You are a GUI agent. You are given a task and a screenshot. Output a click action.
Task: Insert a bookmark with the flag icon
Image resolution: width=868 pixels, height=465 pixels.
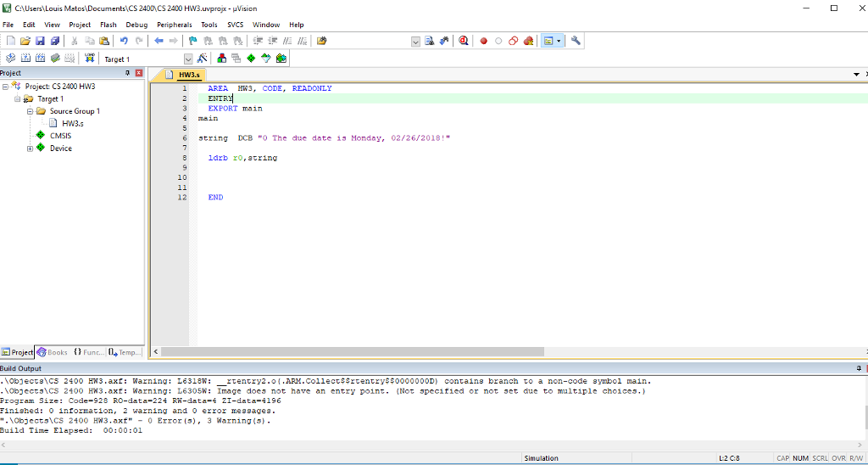(192, 41)
